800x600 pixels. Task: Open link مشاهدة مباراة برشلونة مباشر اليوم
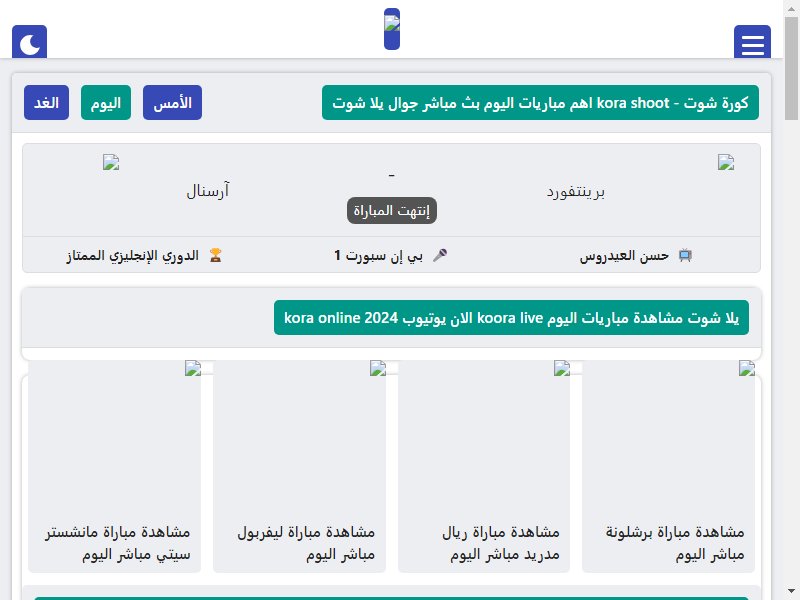(x=675, y=543)
